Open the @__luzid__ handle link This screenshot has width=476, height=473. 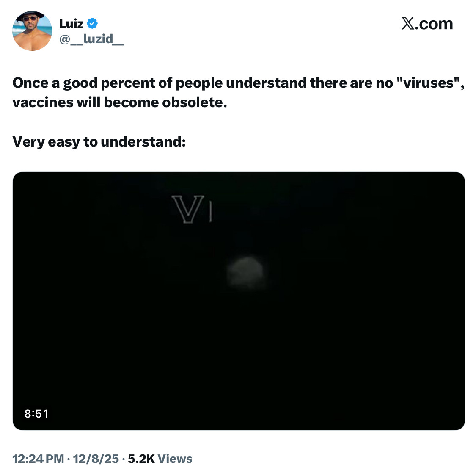tap(91, 39)
